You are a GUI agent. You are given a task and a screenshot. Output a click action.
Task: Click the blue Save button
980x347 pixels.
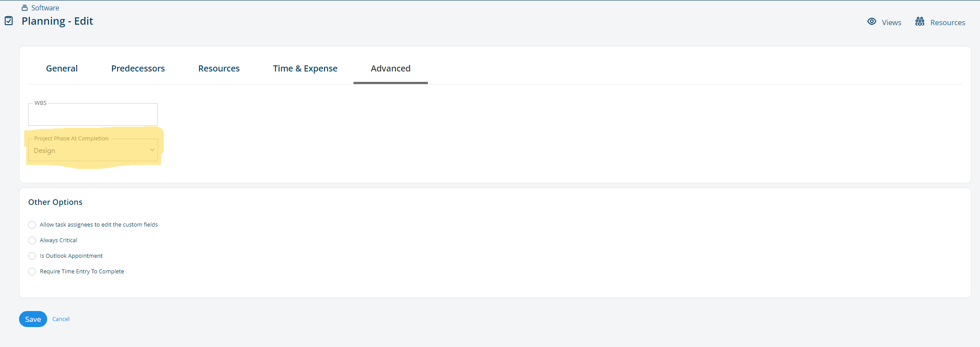[x=33, y=319]
